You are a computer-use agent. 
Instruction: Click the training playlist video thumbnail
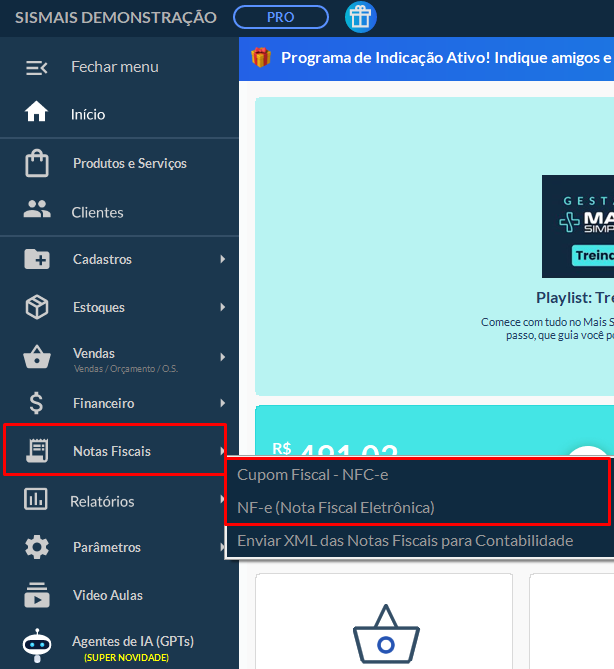point(577,226)
